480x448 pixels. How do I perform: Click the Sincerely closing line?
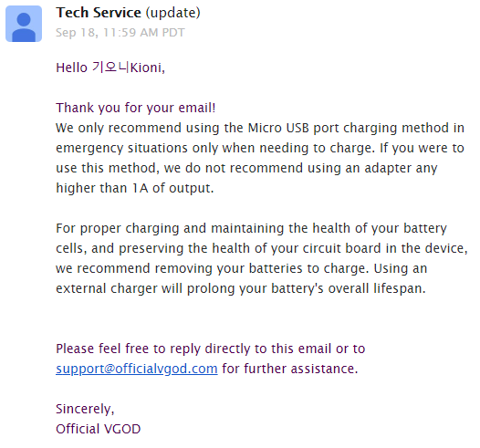pyautogui.click(x=85, y=409)
